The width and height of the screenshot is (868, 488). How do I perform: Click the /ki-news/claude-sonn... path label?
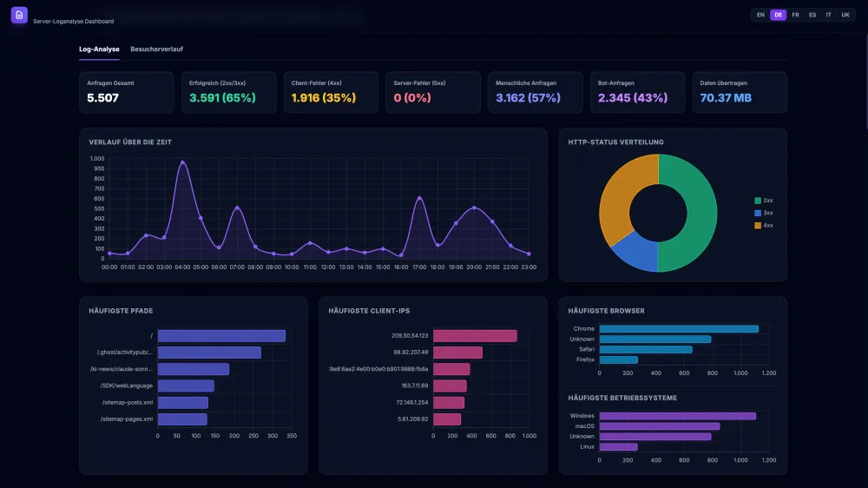point(122,369)
